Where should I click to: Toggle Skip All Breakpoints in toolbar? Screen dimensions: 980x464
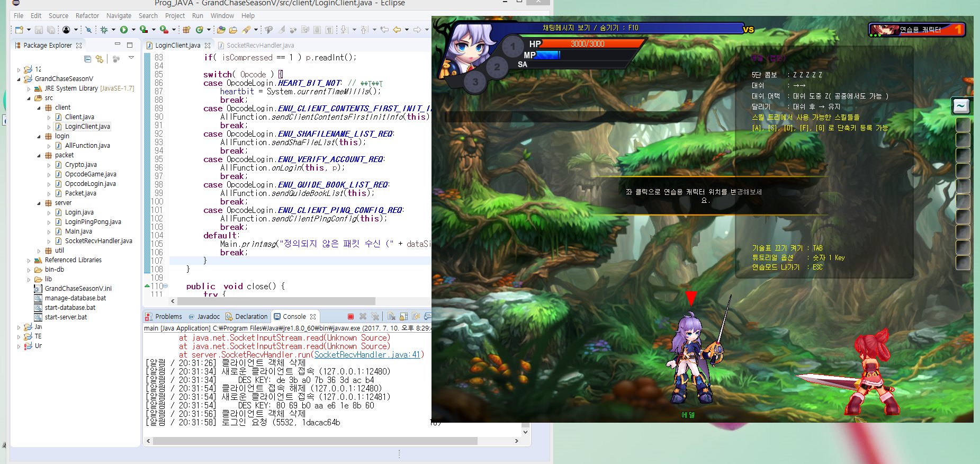click(x=88, y=30)
